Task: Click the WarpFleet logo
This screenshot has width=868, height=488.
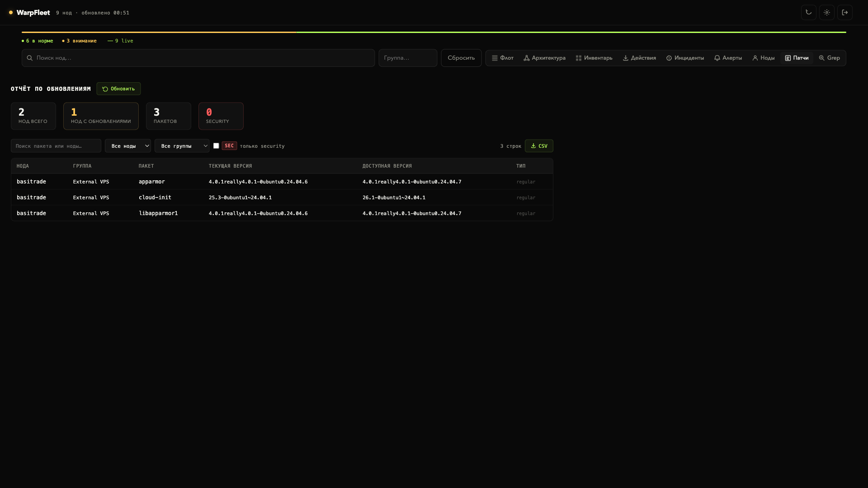Action: (29, 13)
